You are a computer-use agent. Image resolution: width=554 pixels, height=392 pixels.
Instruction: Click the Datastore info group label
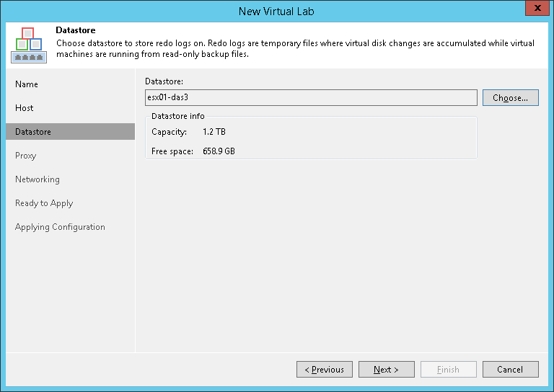(178, 116)
